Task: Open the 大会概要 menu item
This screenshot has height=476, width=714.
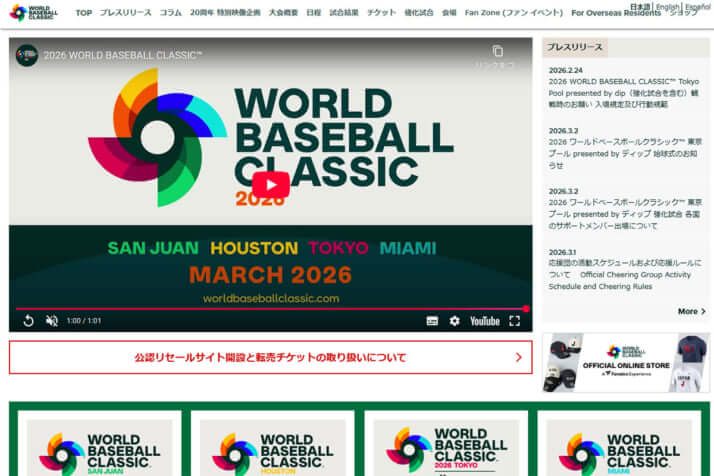Action: (x=283, y=13)
